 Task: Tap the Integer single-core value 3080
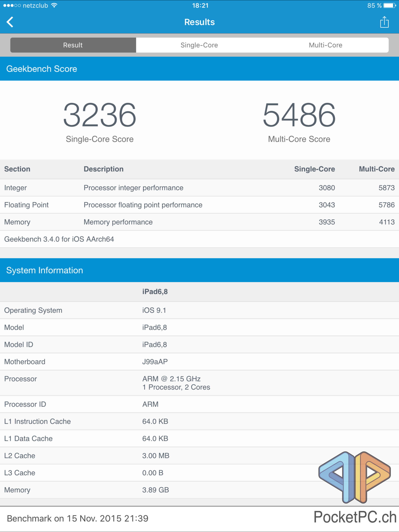point(327,188)
